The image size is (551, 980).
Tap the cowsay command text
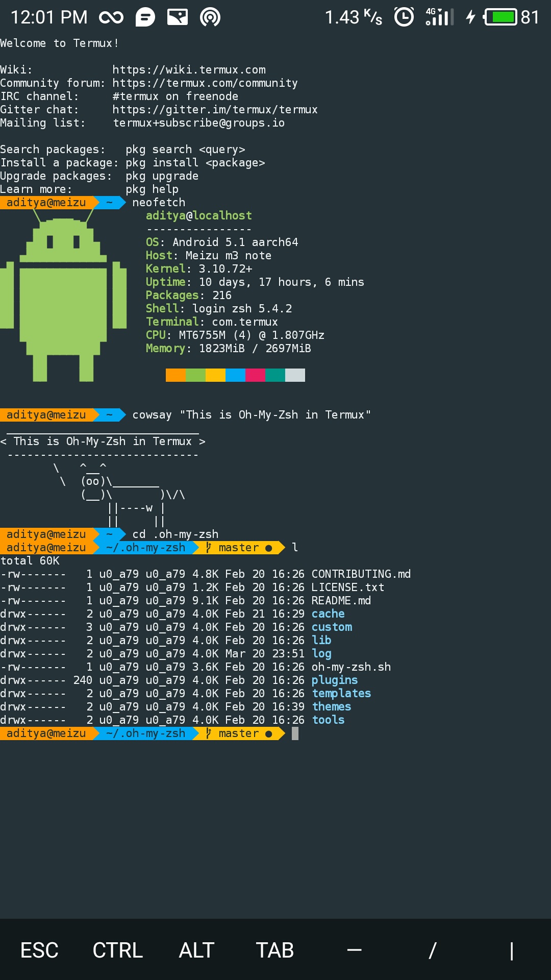(252, 415)
